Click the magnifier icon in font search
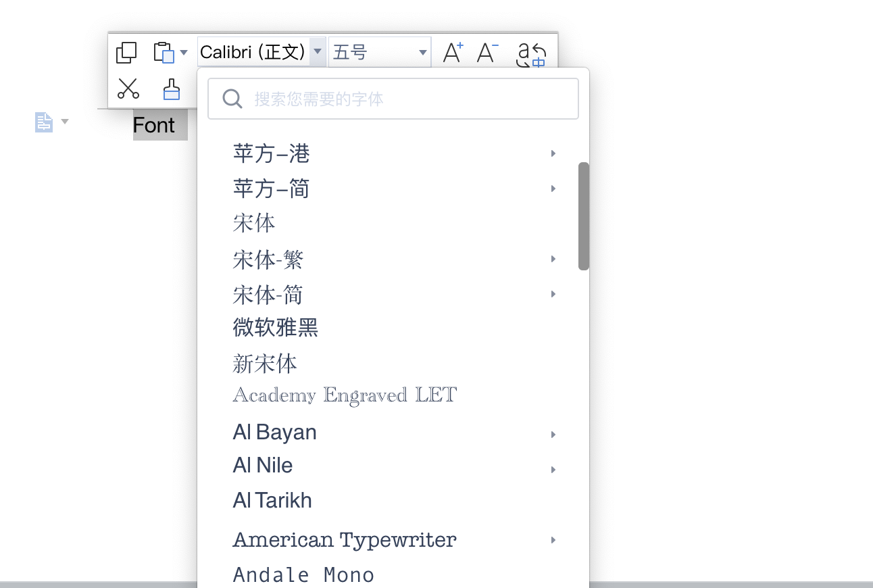The height and width of the screenshot is (588, 873). click(x=232, y=98)
